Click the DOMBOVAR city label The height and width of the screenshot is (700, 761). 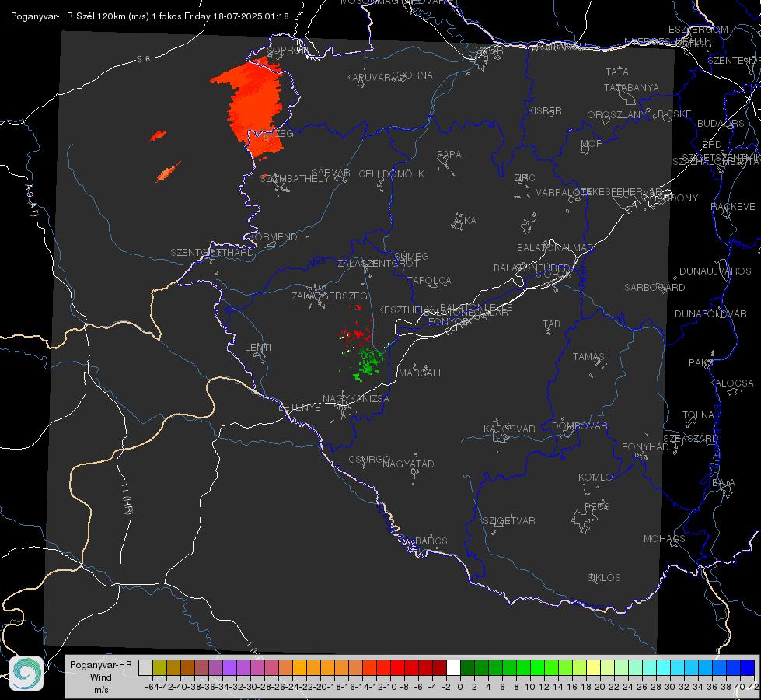(x=579, y=426)
